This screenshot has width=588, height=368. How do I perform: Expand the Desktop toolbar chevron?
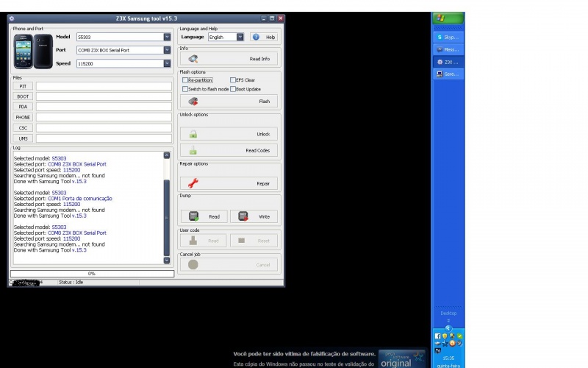[x=448, y=321]
